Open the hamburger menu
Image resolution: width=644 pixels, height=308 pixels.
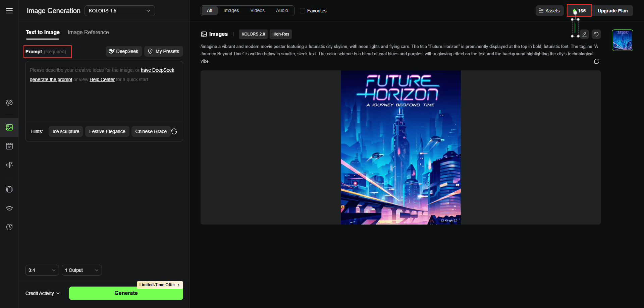click(x=9, y=11)
